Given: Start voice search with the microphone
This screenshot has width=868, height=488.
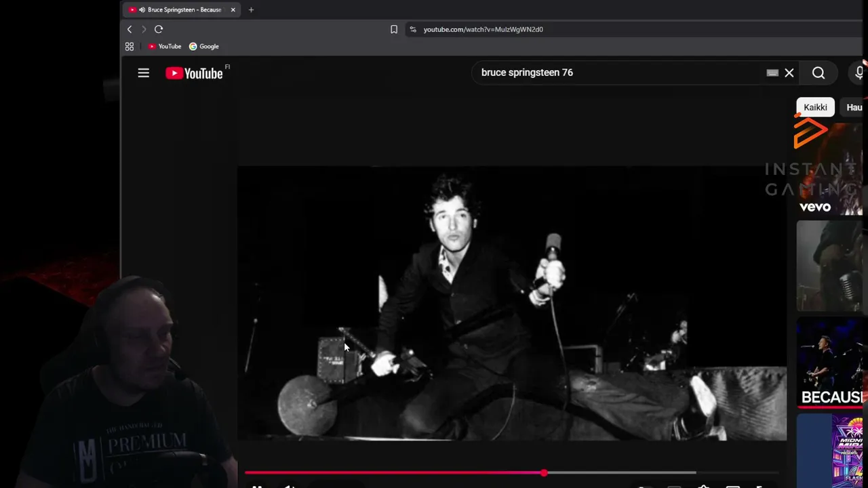Looking at the screenshot, I should click(860, 73).
